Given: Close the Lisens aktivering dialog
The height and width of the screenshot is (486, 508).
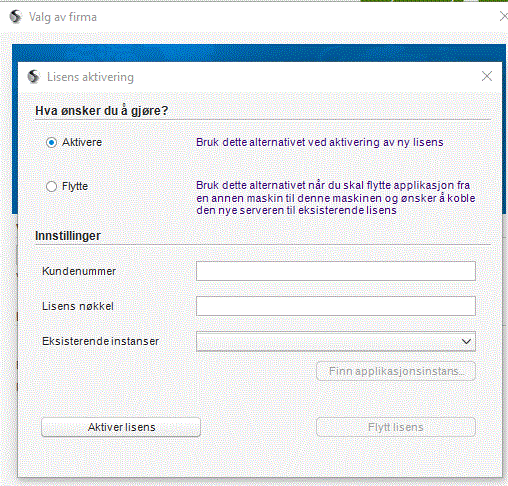Looking at the screenshot, I should click(487, 76).
